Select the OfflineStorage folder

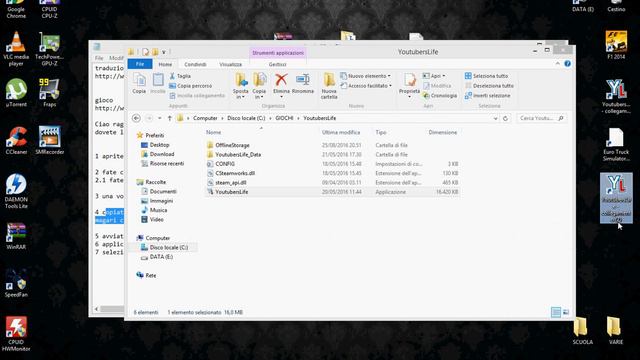click(232, 145)
